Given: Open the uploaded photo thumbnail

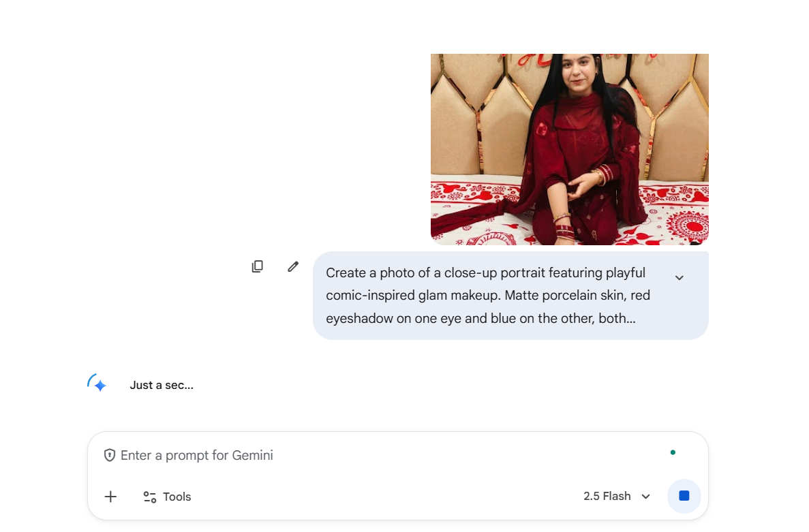Looking at the screenshot, I should (x=569, y=148).
